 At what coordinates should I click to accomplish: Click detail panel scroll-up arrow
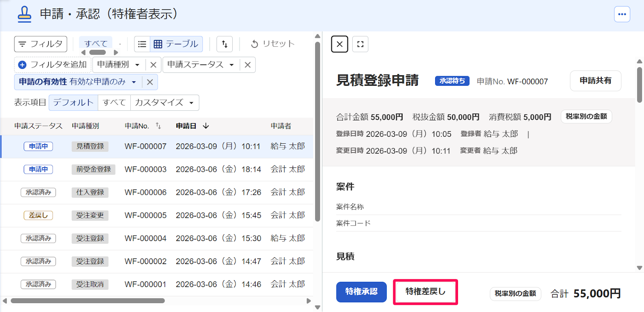pyautogui.click(x=640, y=62)
